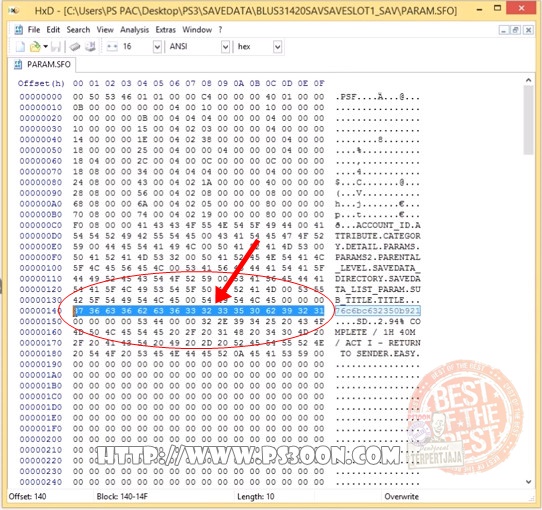
Task: Click the HxD document icon beside File
Action: [19, 30]
